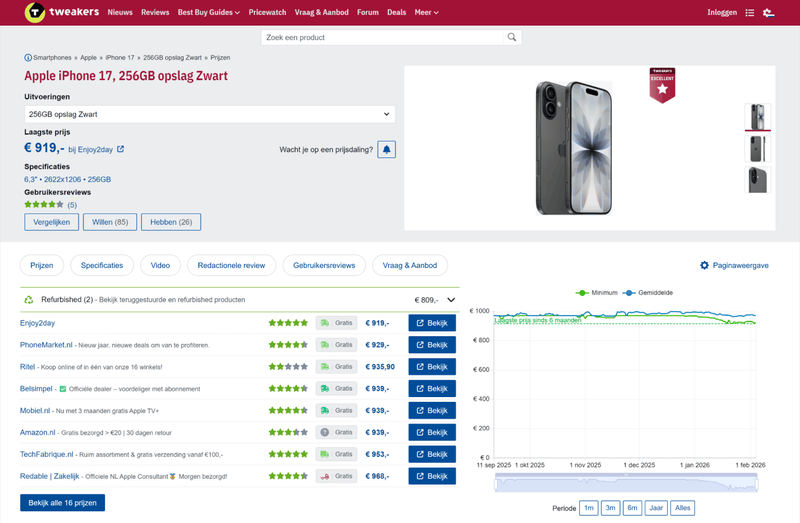The width and height of the screenshot is (800, 523).
Task: Expand the Meer menu
Action: (x=427, y=12)
